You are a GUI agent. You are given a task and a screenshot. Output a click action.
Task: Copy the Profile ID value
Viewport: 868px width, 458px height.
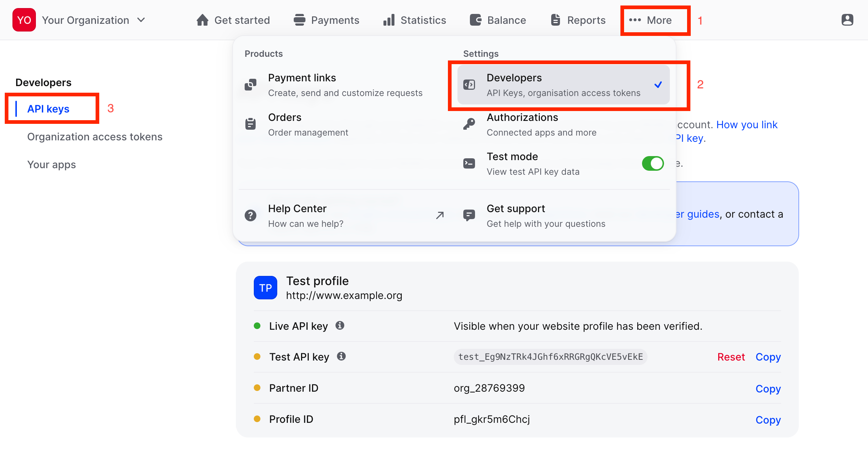pos(768,420)
